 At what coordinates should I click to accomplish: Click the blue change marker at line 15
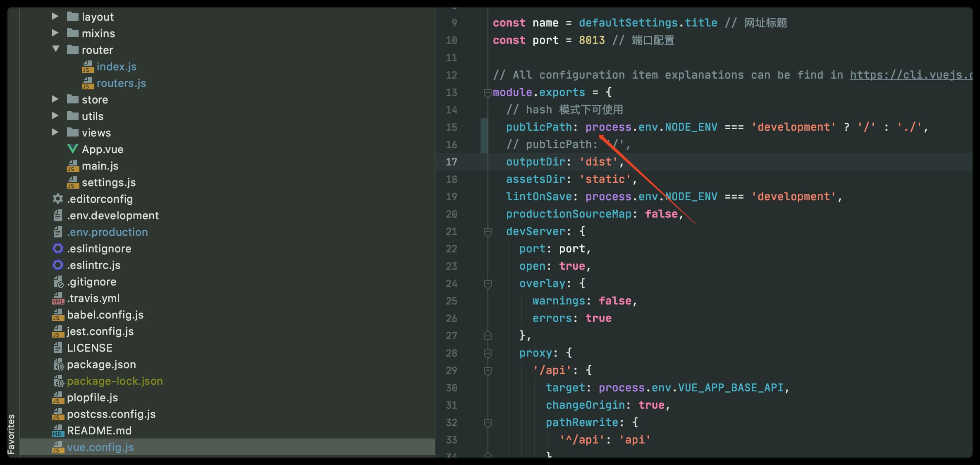tap(484, 127)
